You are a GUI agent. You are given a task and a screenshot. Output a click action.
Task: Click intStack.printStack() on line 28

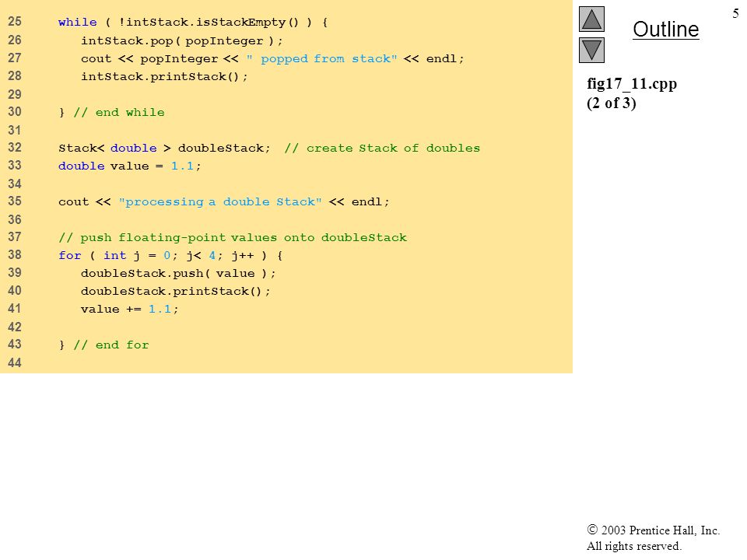click(x=164, y=77)
